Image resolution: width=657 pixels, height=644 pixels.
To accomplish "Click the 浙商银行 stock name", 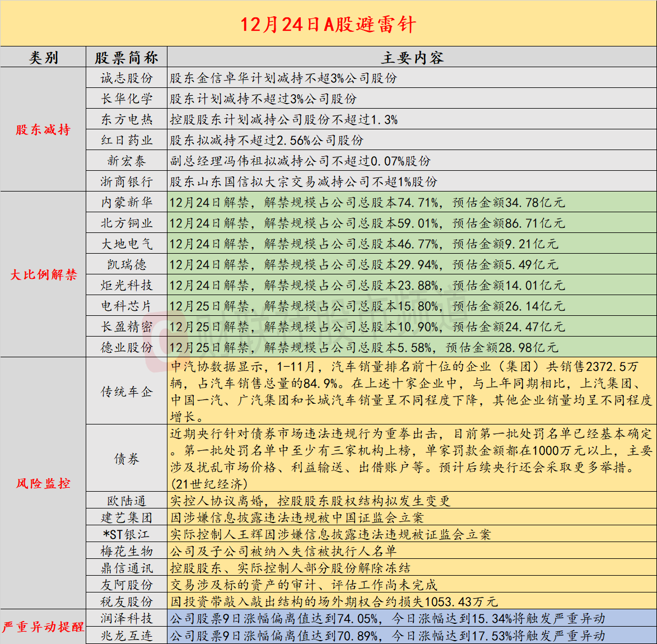I will (127, 181).
